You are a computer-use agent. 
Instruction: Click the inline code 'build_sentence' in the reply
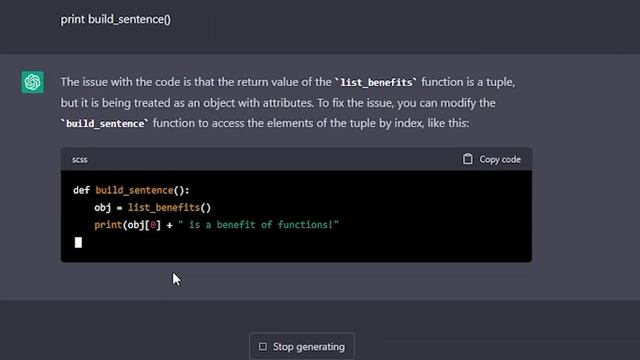(105, 124)
